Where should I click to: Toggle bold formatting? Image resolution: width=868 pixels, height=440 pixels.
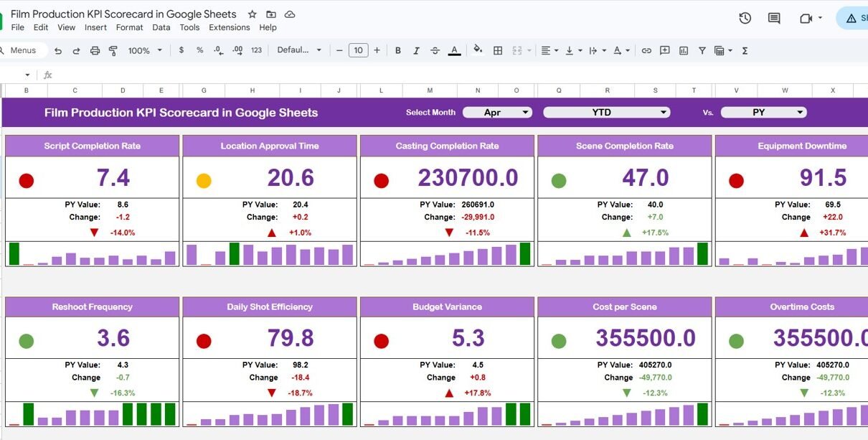pos(397,50)
